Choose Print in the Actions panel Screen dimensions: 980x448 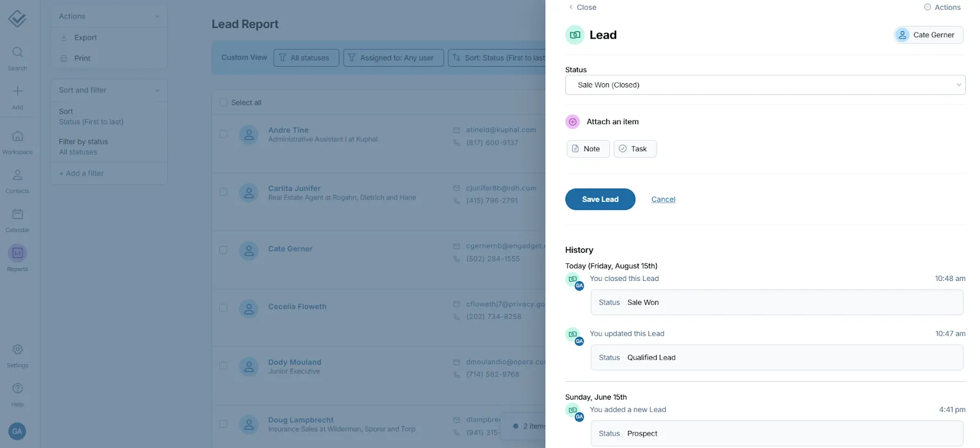[82, 59]
